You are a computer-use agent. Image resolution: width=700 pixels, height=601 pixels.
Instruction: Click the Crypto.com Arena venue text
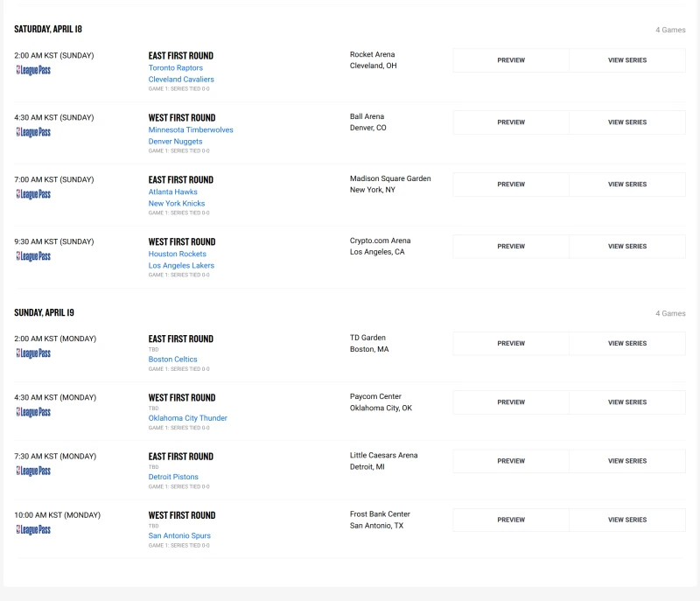point(380,241)
